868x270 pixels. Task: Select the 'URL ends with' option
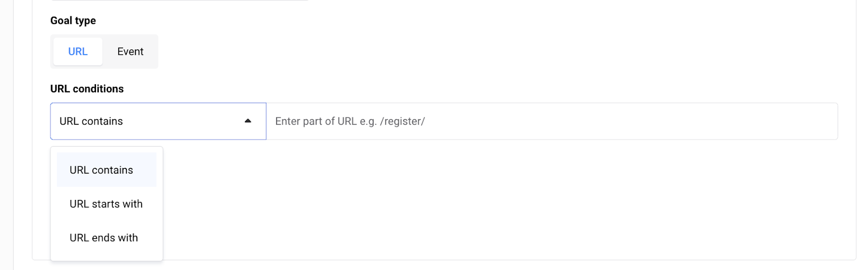(x=104, y=238)
